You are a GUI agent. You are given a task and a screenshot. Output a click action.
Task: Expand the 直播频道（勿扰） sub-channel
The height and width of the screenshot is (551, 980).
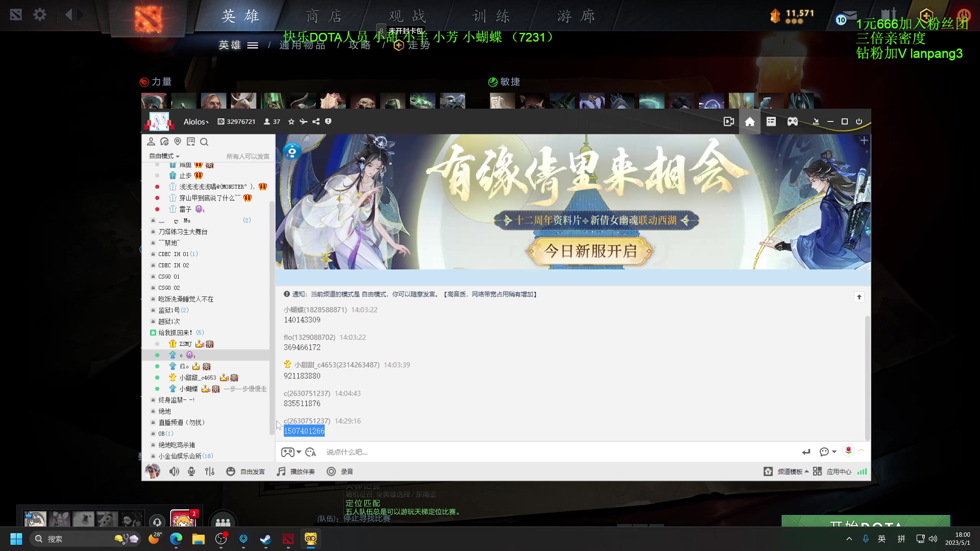(x=182, y=422)
